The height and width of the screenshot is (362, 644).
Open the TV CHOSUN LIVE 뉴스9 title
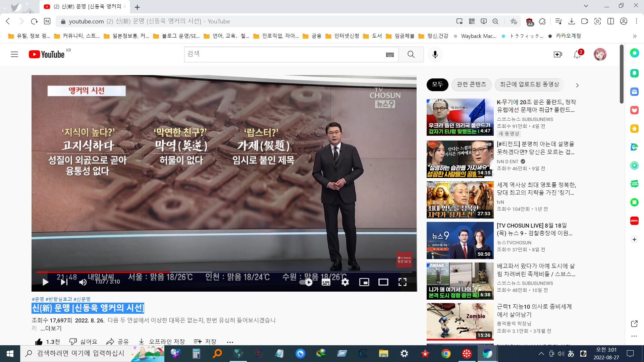point(535,229)
